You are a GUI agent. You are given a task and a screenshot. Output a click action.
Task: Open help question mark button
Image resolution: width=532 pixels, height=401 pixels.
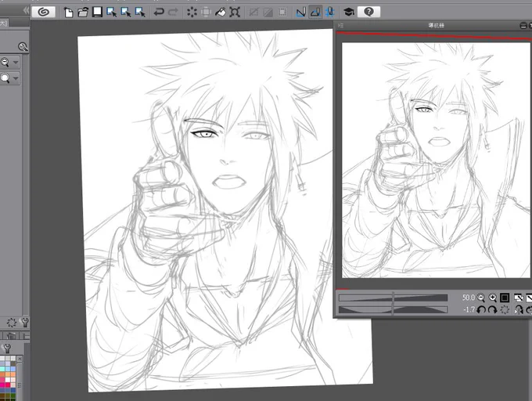tap(368, 12)
